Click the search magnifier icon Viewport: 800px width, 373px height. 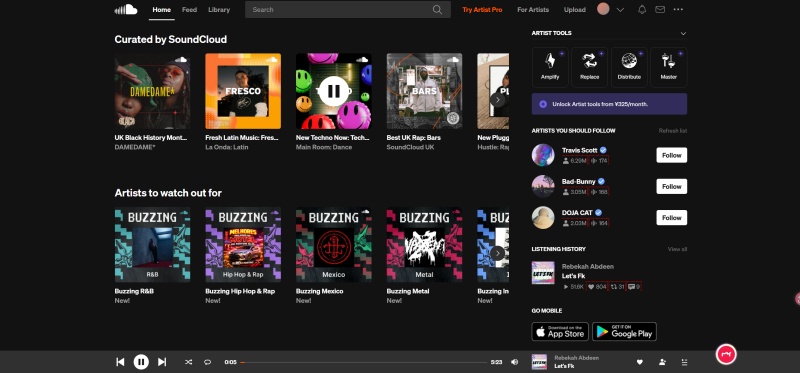coord(437,9)
